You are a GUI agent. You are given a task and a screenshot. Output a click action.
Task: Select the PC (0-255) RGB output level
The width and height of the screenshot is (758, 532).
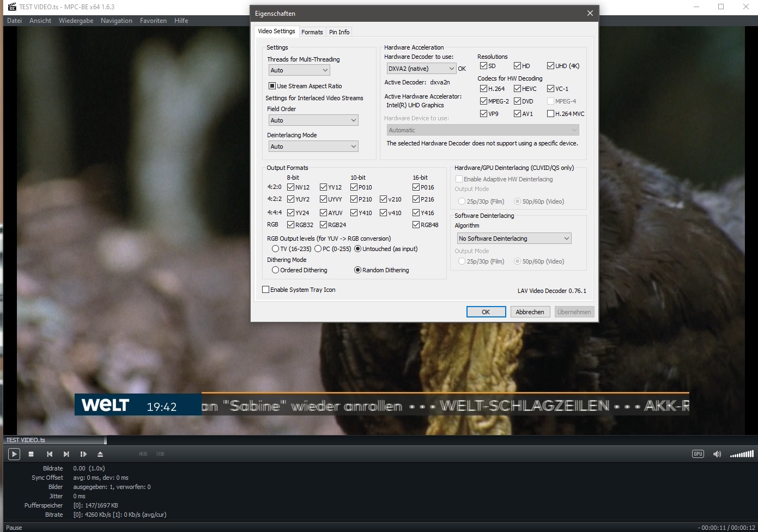pyautogui.click(x=318, y=249)
